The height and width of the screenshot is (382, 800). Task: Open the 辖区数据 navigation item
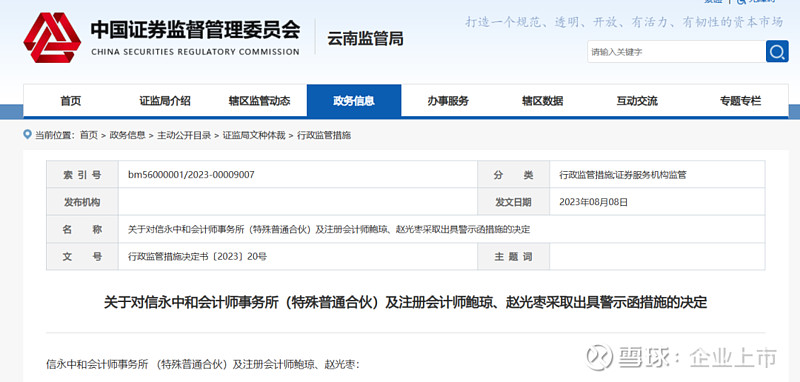(542, 101)
